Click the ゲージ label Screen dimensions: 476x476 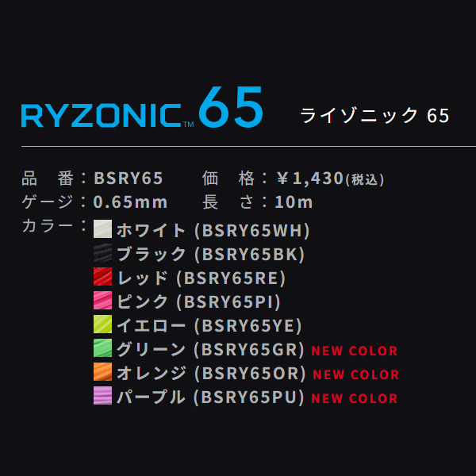(x=48, y=202)
